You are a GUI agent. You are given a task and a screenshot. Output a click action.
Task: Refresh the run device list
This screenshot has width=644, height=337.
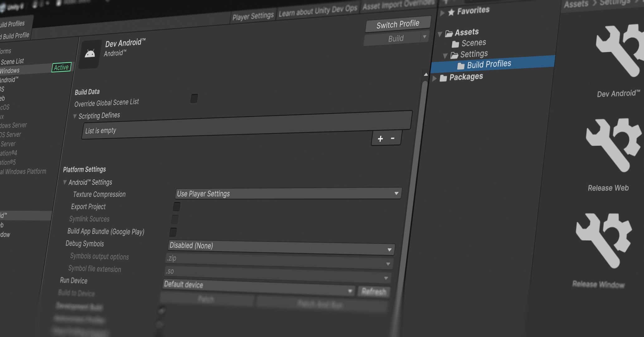(x=374, y=291)
